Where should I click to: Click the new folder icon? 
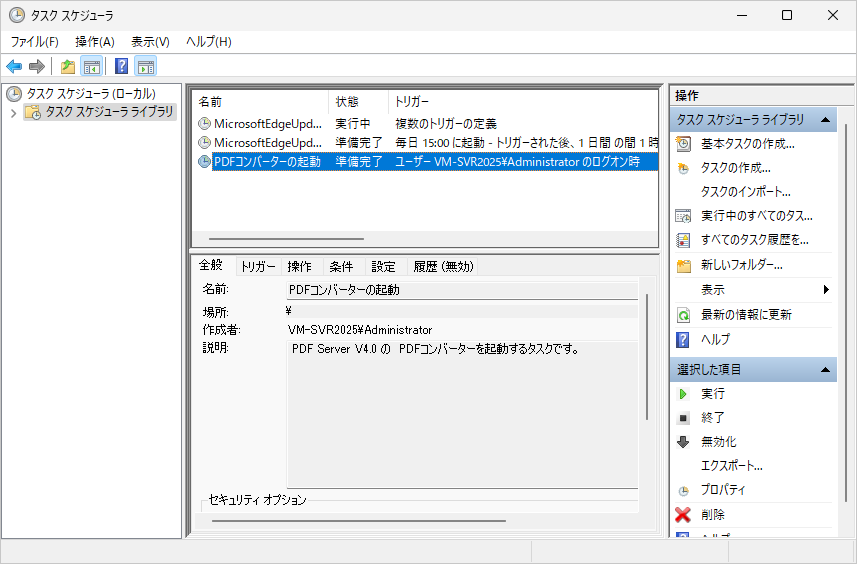pyautogui.click(x=684, y=266)
